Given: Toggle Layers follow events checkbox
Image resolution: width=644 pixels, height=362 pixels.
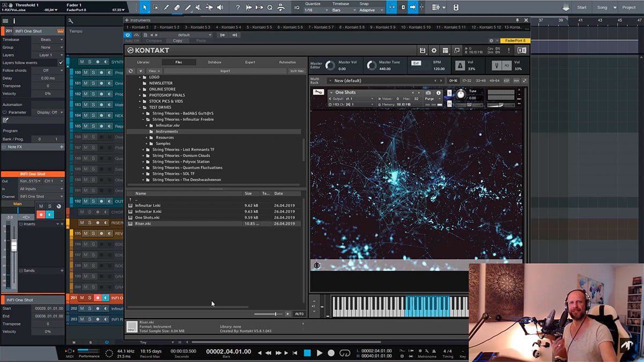Looking at the screenshot, I should [x=61, y=63].
